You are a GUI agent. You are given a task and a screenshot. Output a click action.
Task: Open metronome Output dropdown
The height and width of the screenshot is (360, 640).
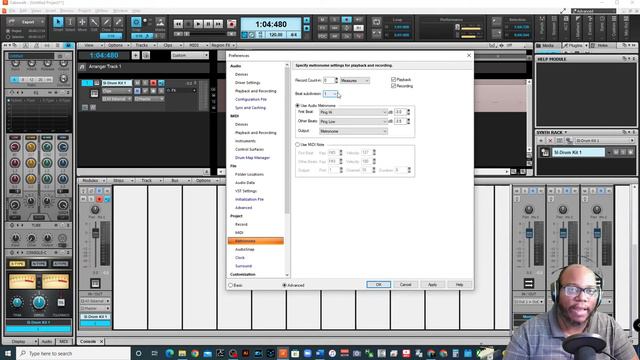point(353,131)
